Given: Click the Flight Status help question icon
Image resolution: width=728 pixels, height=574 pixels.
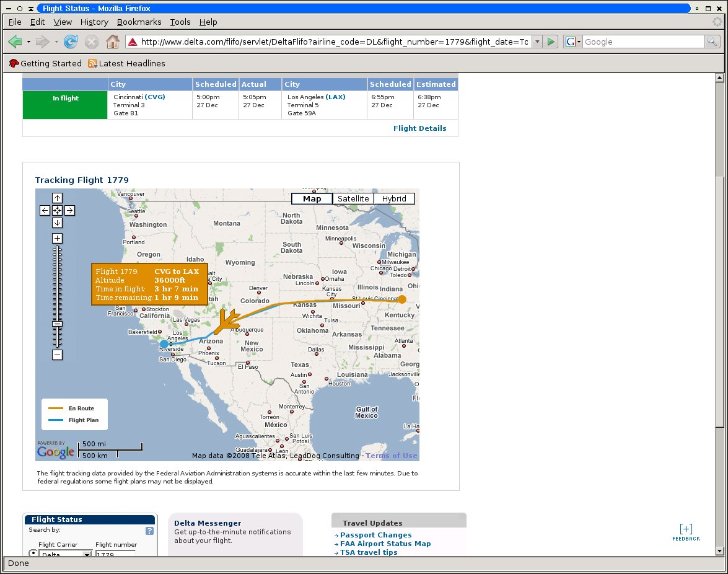Looking at the screenshot, I should point(149,531).
